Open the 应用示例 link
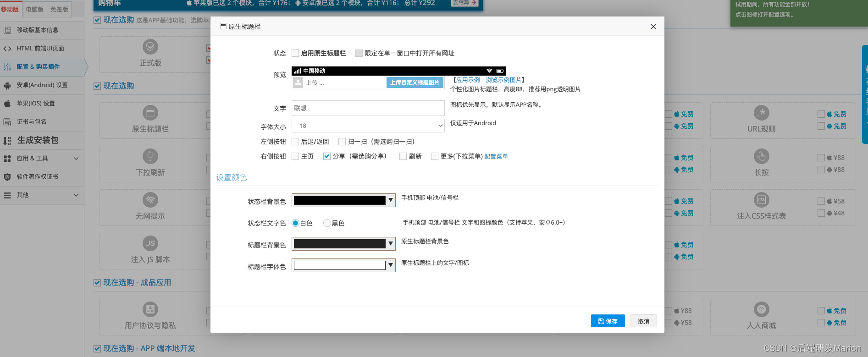The width and height of the screenshot is (868, 357). click(468, 80)
